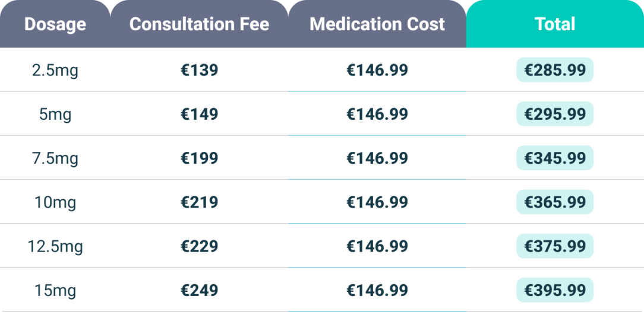Click the €139 consultation fee
Image resolution: width=644 pixels, height=312 pixels.
point(199,70)
